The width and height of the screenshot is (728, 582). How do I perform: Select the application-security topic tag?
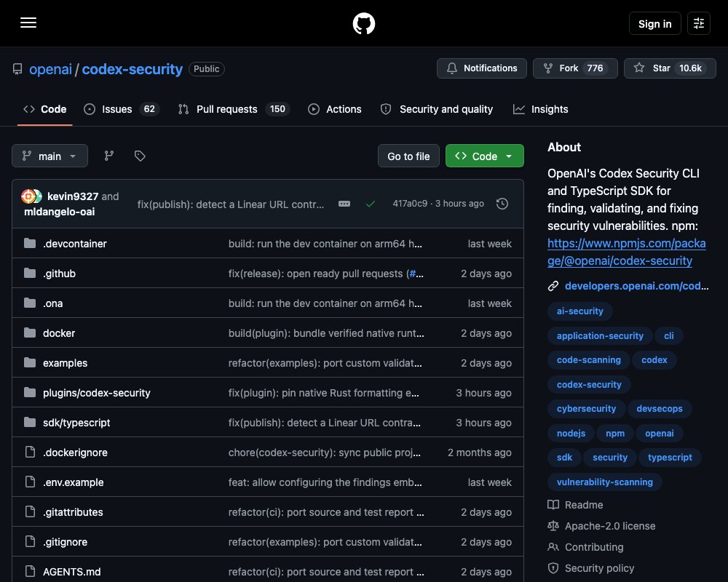pos(600,335)
